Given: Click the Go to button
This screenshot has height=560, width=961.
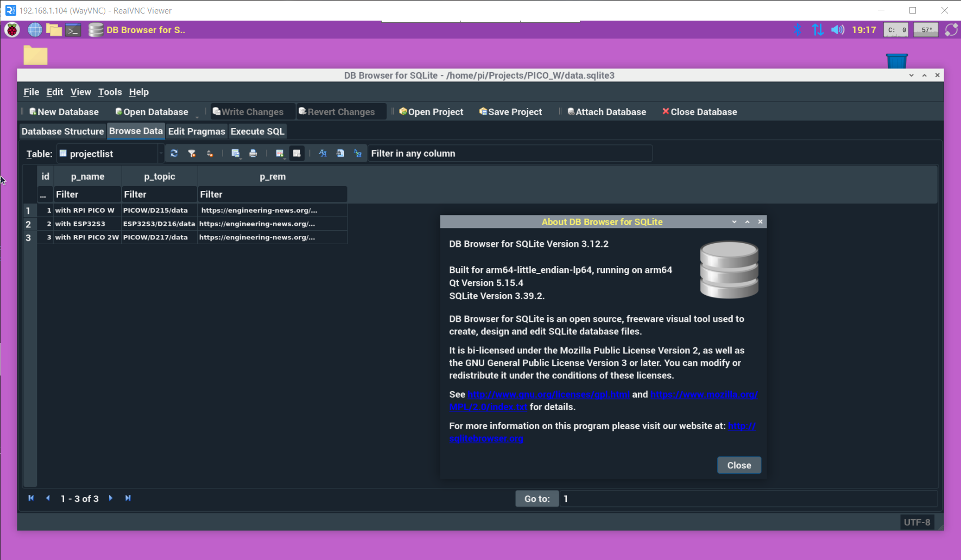Looking at the screenshot, I should 537,499.
